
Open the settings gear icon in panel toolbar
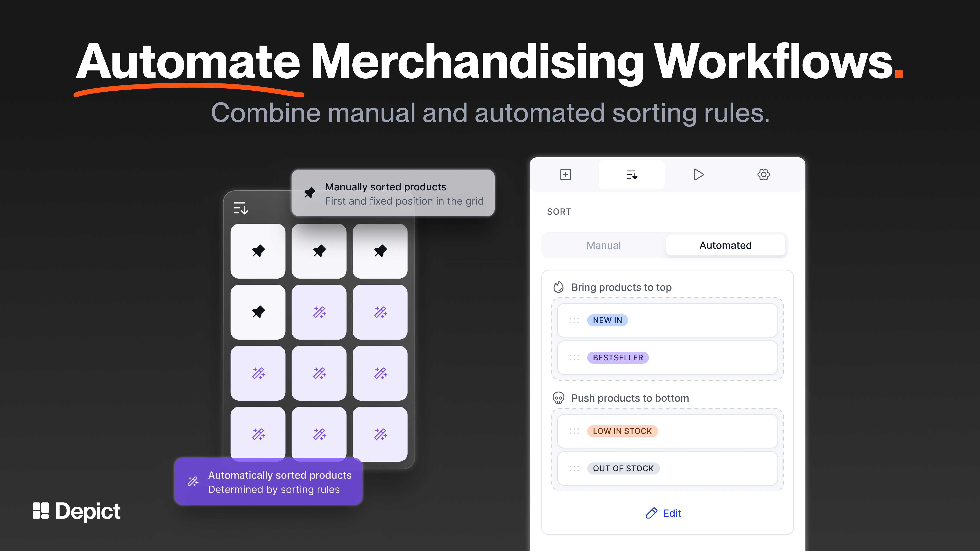click(764, 174)
